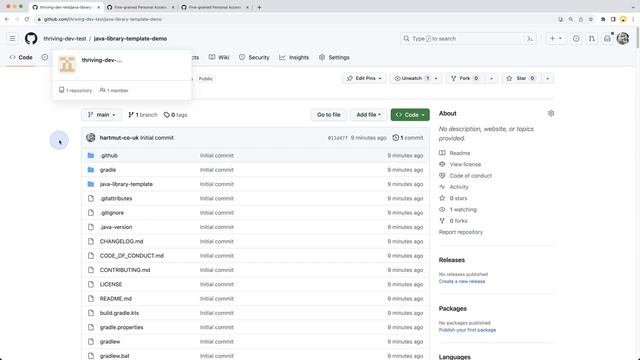Image resolution: width=640 pixels, height=360 pixels.
Task: Click Report repository link
Action: [461, 232]
